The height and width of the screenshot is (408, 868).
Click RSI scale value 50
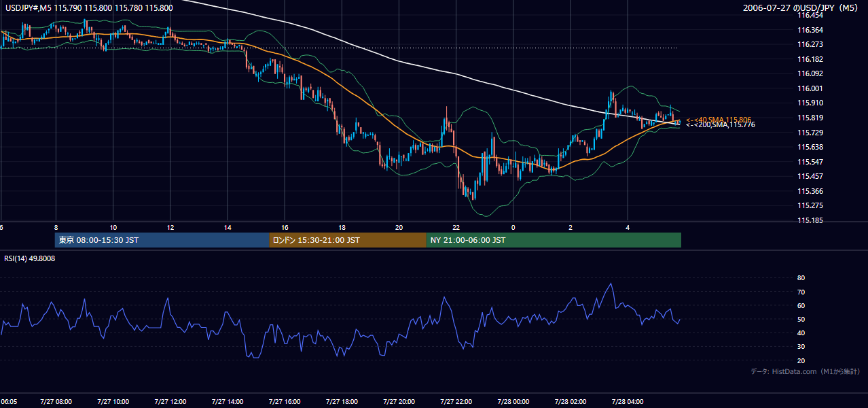coord(801,319)
